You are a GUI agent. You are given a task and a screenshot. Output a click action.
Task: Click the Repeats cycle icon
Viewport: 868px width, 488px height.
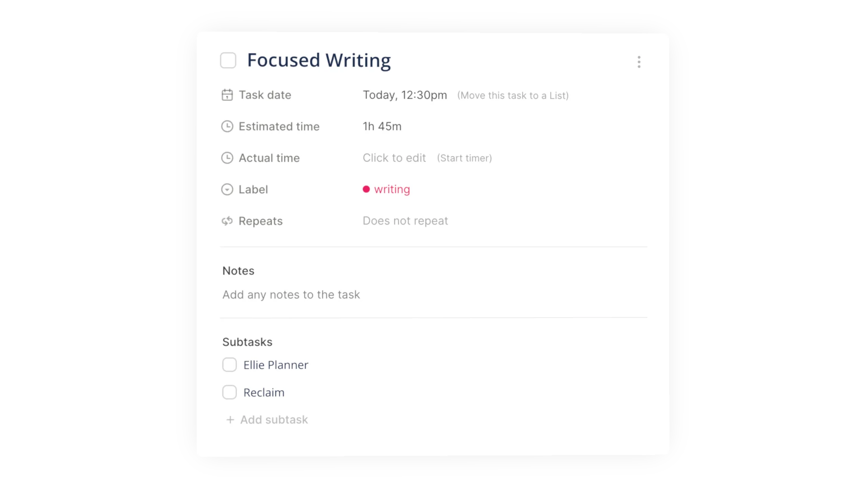227,221
